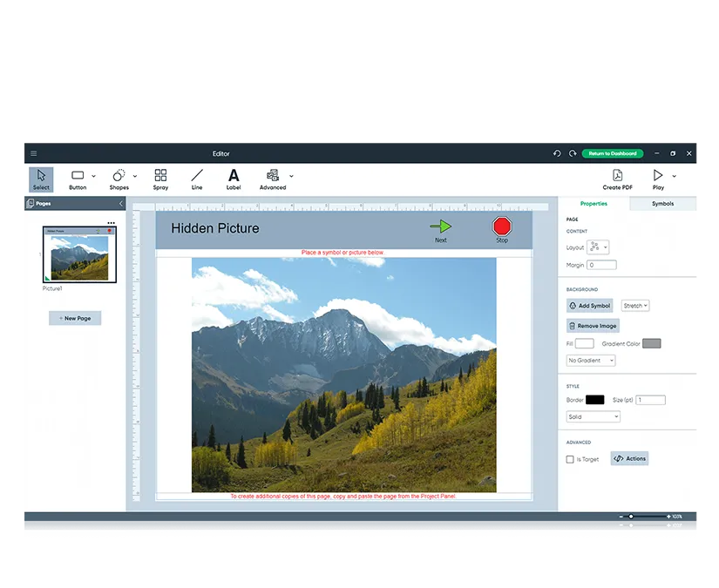Select the Select arrow tool
This screenshot has height=588, width=719.
click(x=41, y=179)
